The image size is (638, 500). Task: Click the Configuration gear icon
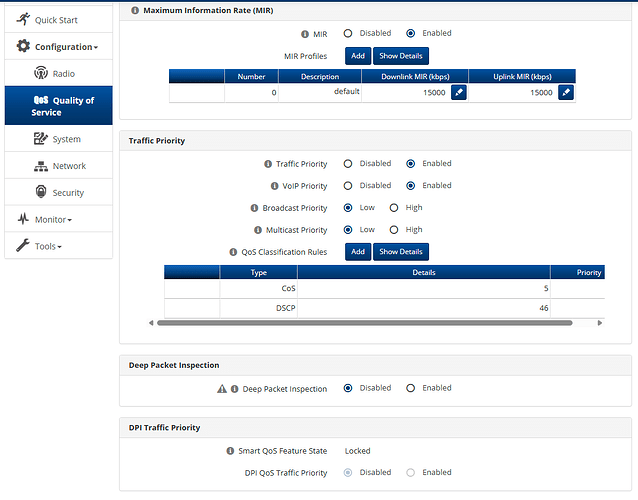[23, 46]
